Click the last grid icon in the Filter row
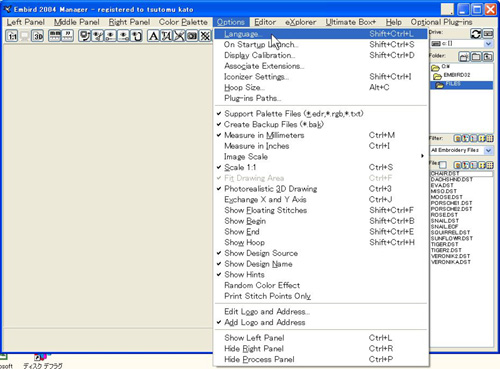This screenshot has width=500, height=369. [x=490, y=138]
